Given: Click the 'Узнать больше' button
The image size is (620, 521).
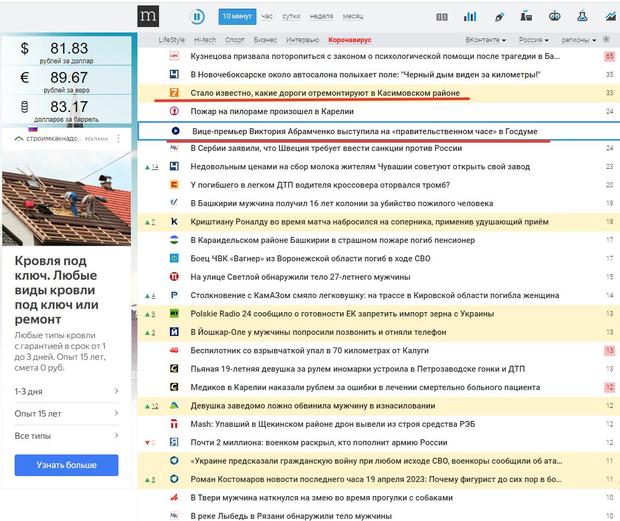Looking at the screenshot, I should [66, 465].
